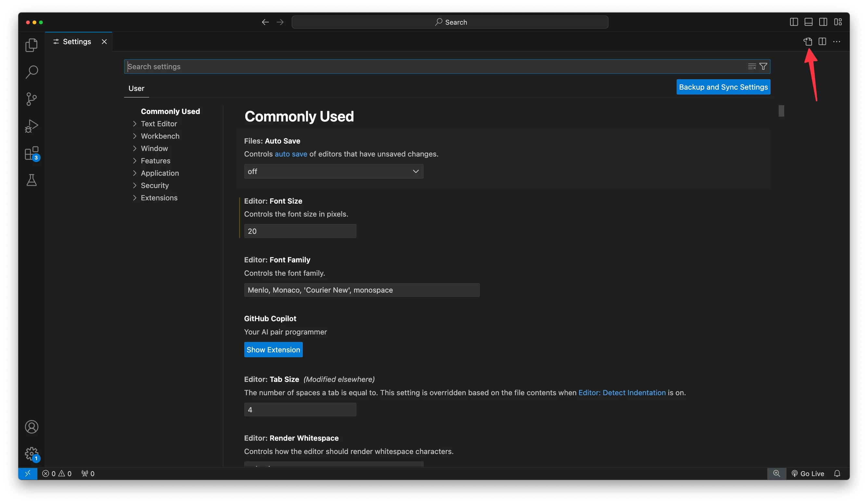This screenshot has width=868, height=504.
Task: Expand the Text Editor settings category
Action: pyautogui.click(x=159, y=124)
